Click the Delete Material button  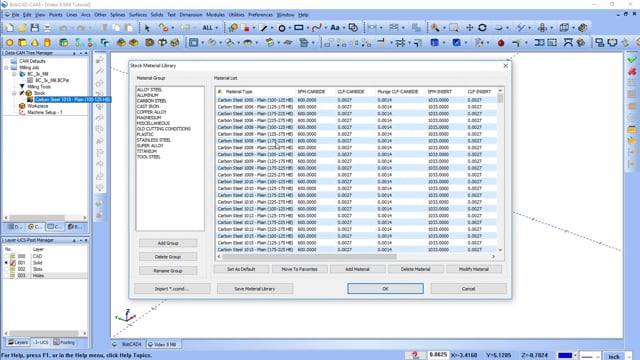coord(416,269)
